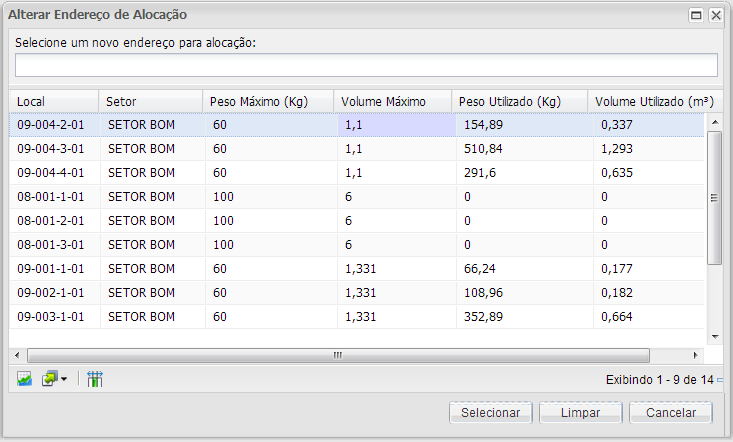Click the Setor column header
The image size is (733, 442).
[150, 102]
